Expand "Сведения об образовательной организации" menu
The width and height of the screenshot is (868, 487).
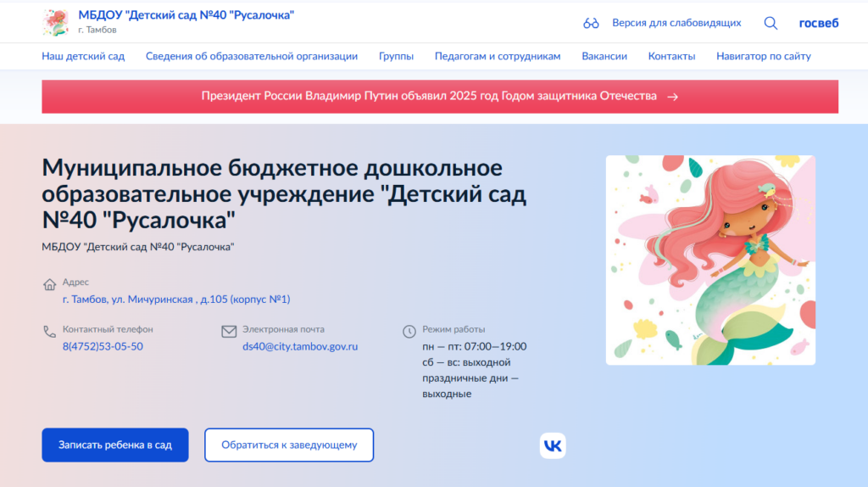tap(251, 56)
